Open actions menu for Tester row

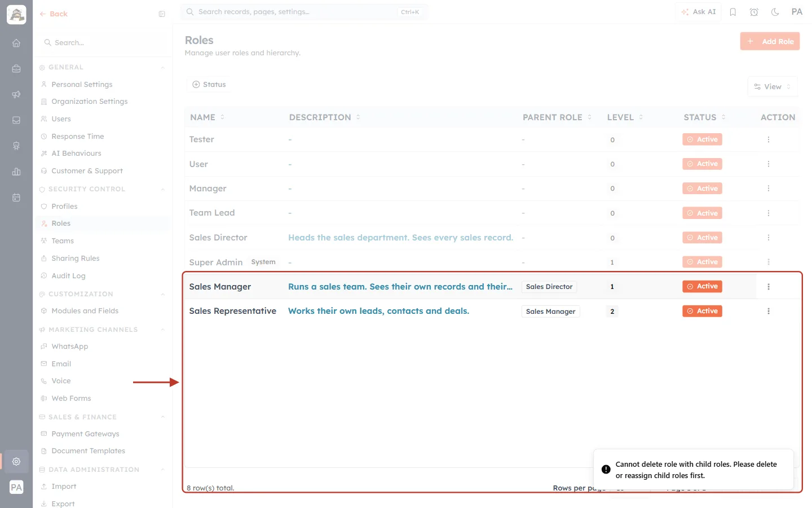(x=769, y=139)
